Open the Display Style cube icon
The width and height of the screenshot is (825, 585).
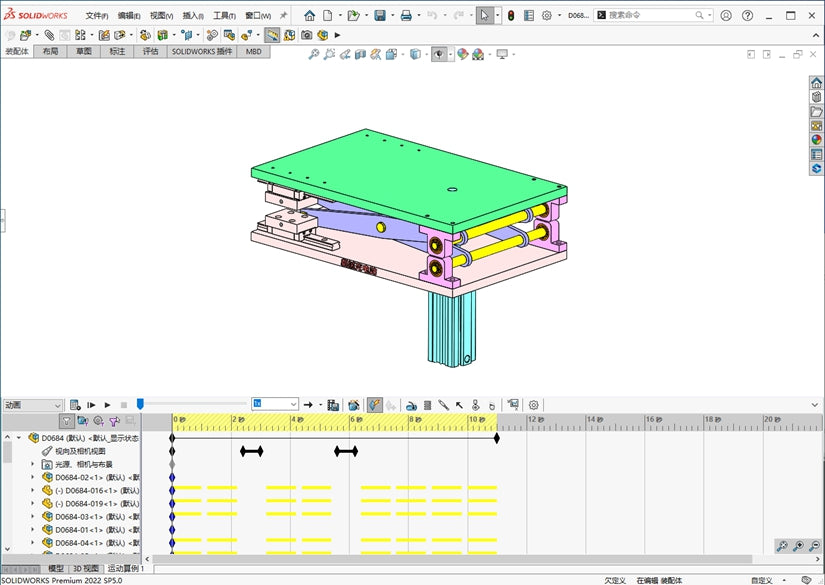click(x=415, y=54)
